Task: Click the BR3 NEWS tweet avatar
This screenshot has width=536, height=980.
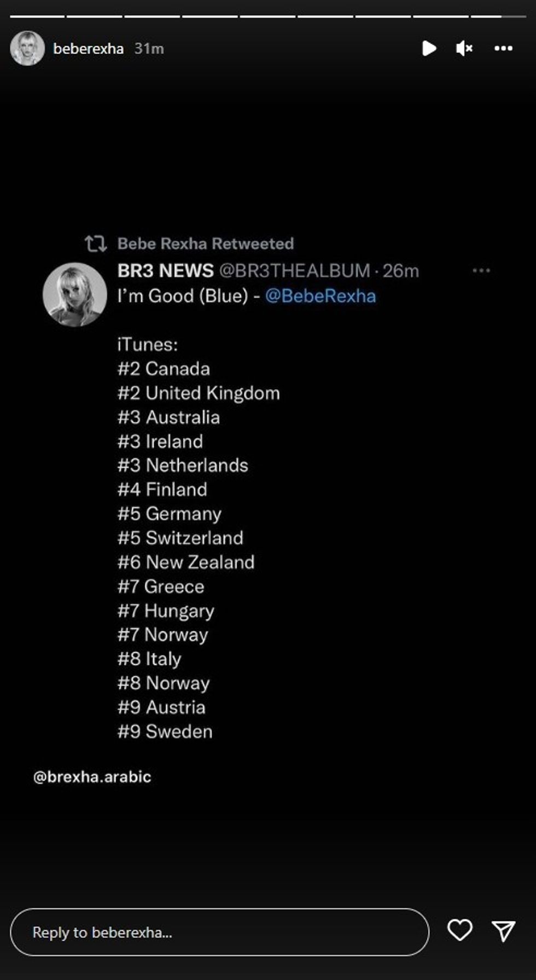Action: pyautogui.click(x=75, y=295)
